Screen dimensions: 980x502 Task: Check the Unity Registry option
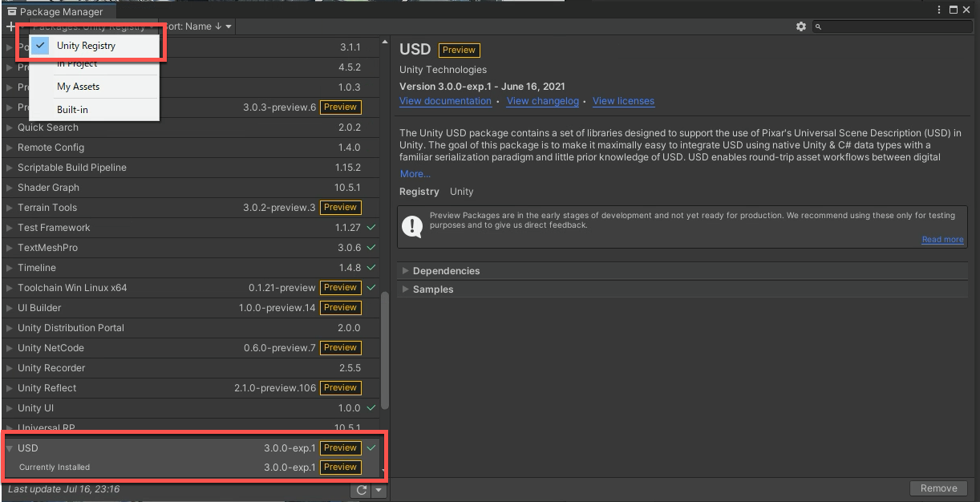tap(39, 47)
